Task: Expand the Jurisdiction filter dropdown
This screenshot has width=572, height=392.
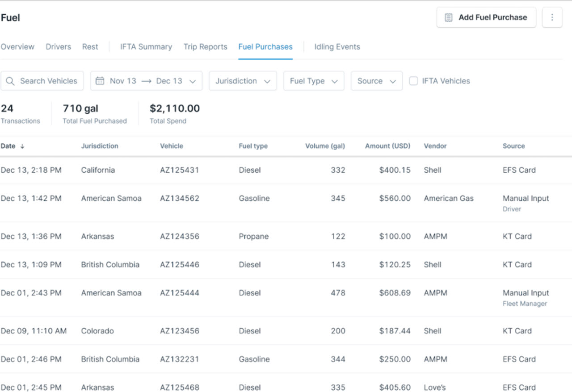Action: click(243, 81)
